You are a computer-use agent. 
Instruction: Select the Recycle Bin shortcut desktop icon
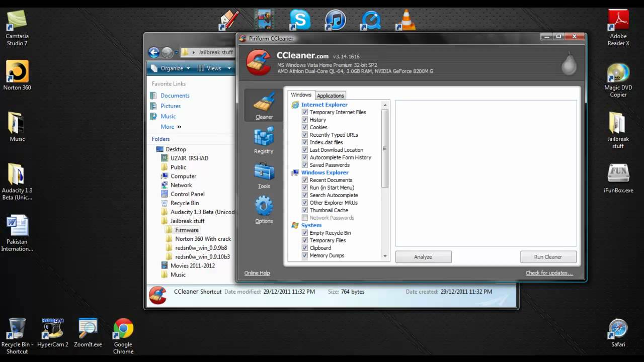pos(17,336)
